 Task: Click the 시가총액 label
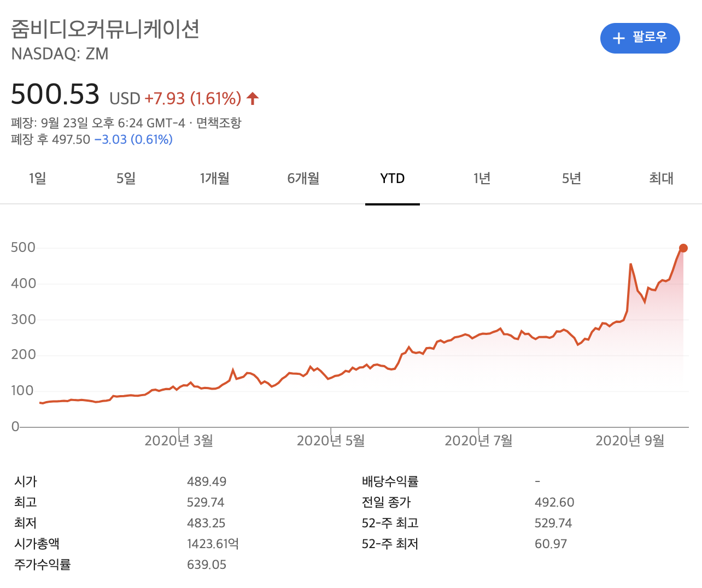coord(37,544)
